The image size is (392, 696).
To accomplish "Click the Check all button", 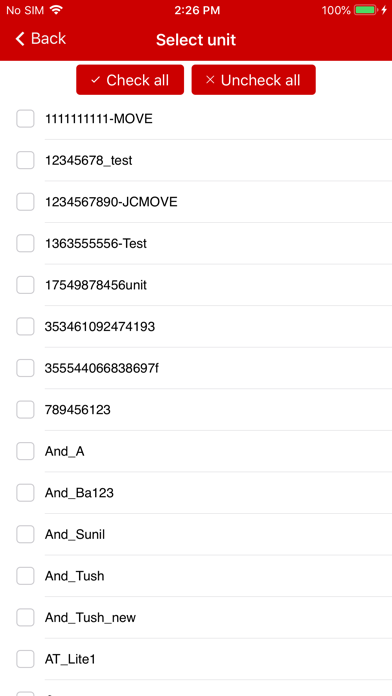I will 130,80.
